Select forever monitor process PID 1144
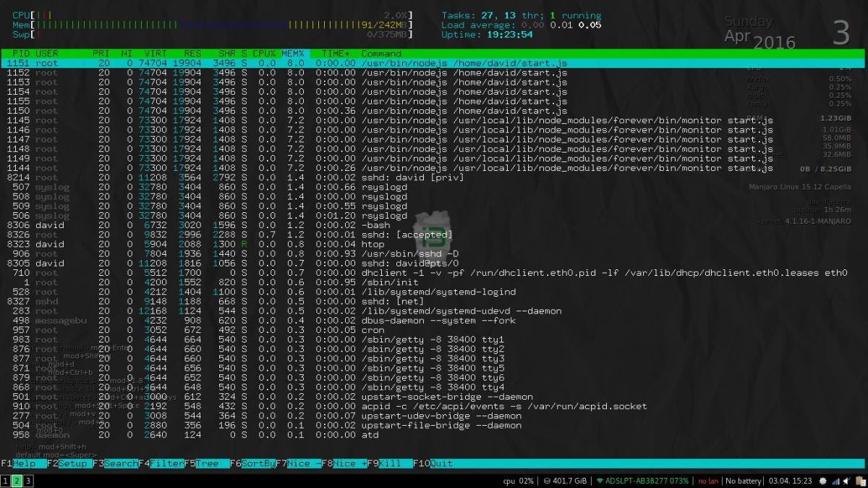Viewport: 868px width, 488px height. click(434, 168)
